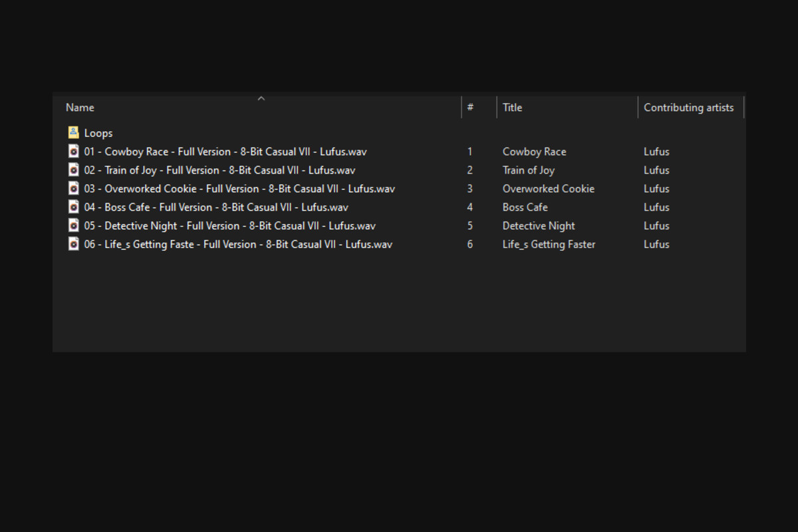Click the Life_s Getting Faster title cell
The width and height of the screenshot is (798, 532).
tap(549, 245)
